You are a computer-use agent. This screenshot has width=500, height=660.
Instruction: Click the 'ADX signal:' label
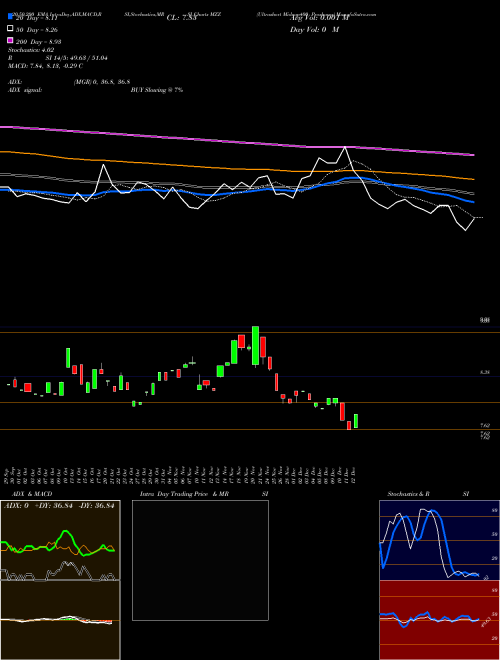25,90
